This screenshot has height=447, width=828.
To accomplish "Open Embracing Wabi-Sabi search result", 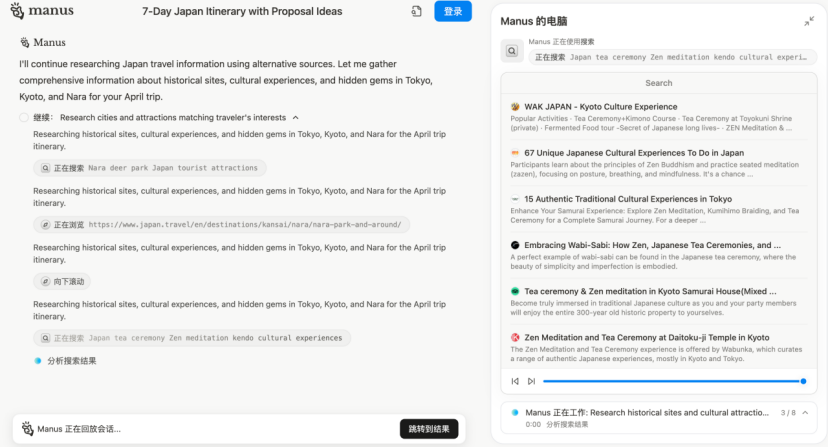I will pyautogui.click(x=652, y=245).
